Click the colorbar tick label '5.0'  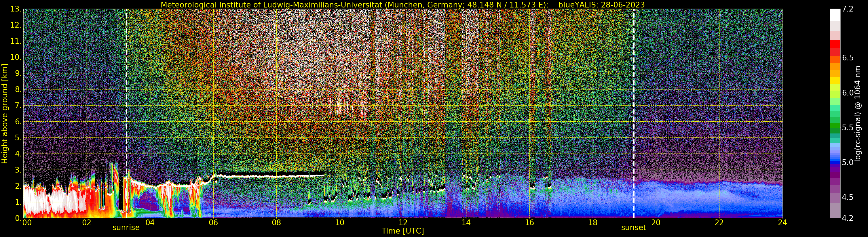[x=848, y=162]
